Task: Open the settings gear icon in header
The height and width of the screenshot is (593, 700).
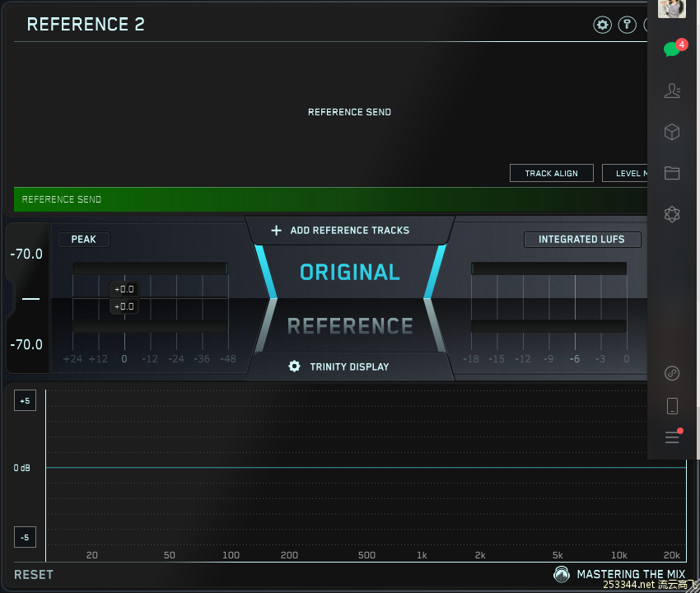Action: [602, 25]
